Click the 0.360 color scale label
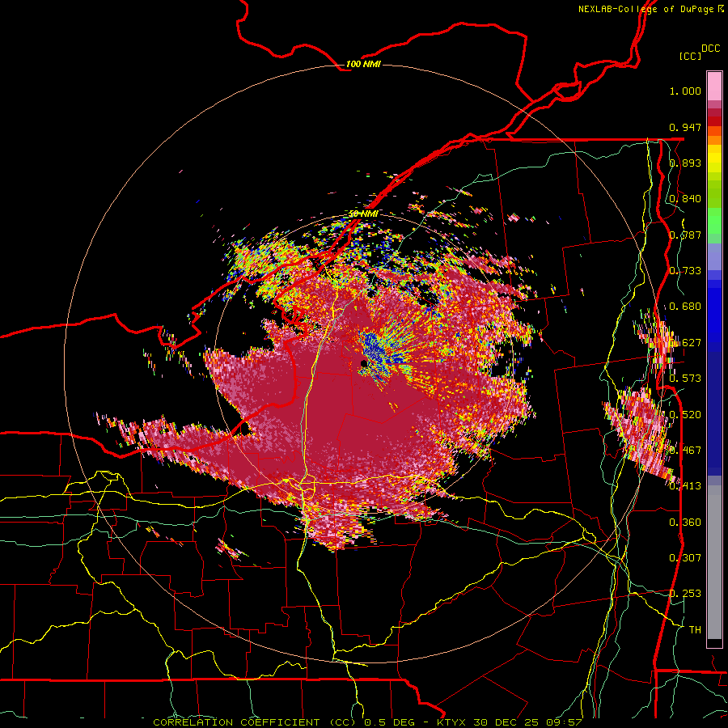 point(685,523)
